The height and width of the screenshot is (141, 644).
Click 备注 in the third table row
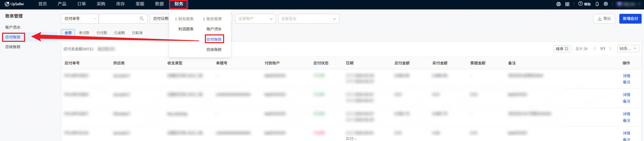(x=626, y=120)
